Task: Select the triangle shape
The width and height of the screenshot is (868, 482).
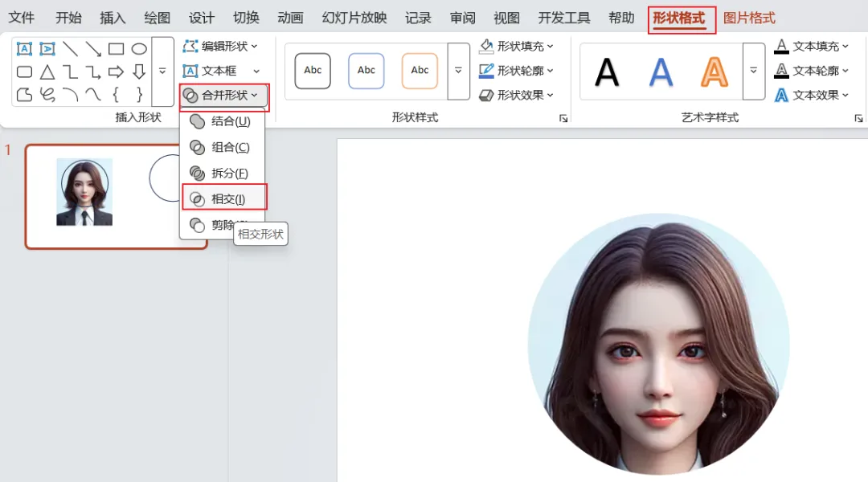Action: click(47, 72)
